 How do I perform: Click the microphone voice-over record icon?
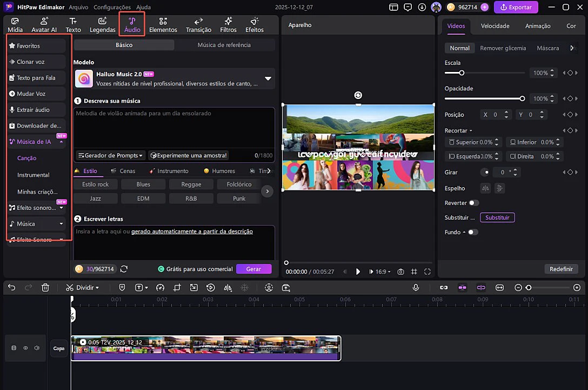click(x=416, y=288)
